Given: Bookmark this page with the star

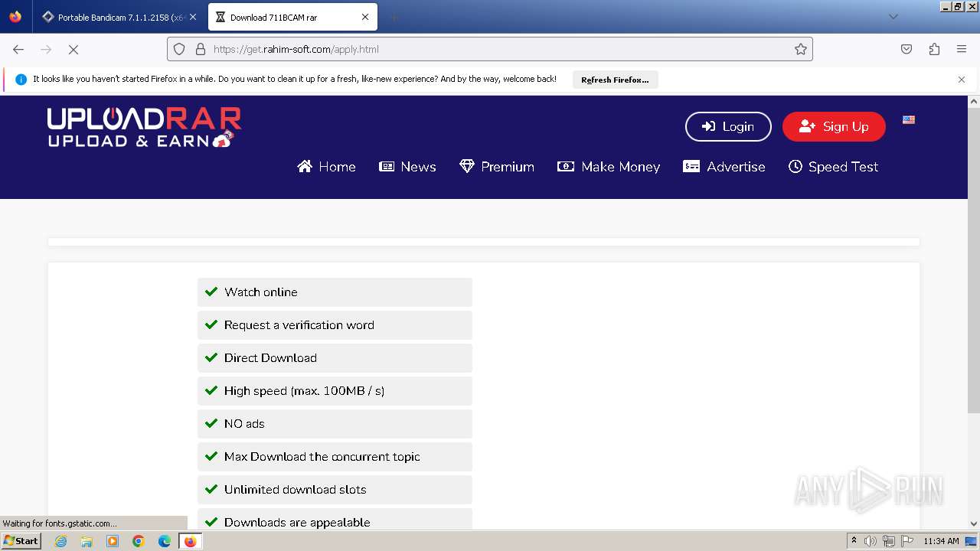Looking at the screenshot, I should (x=801, y=49).
